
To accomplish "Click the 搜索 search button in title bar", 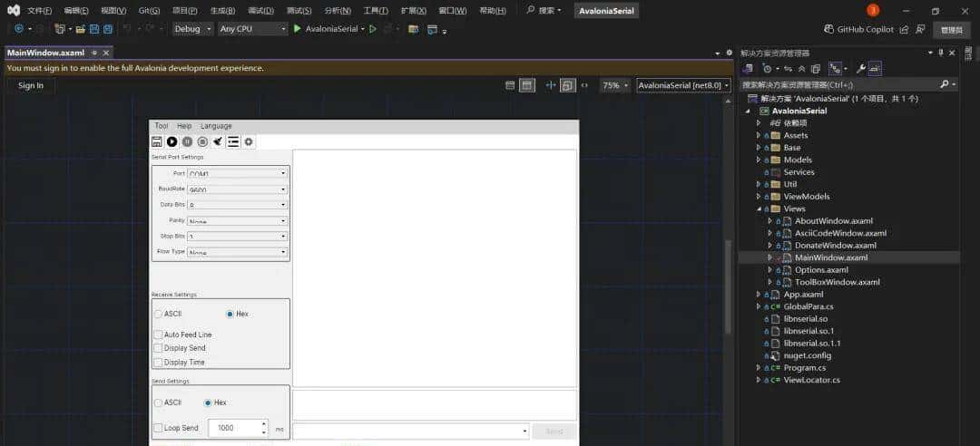I will (x=544, y=11).
